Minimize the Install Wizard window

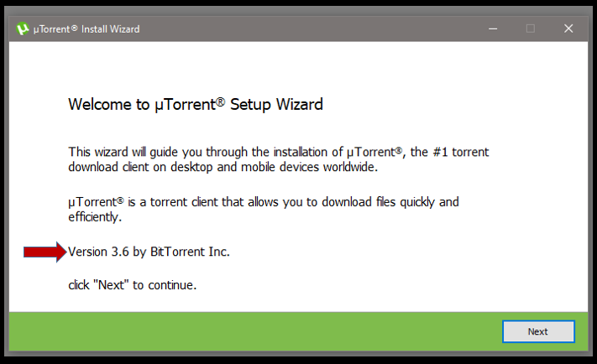tap(492, 29)
